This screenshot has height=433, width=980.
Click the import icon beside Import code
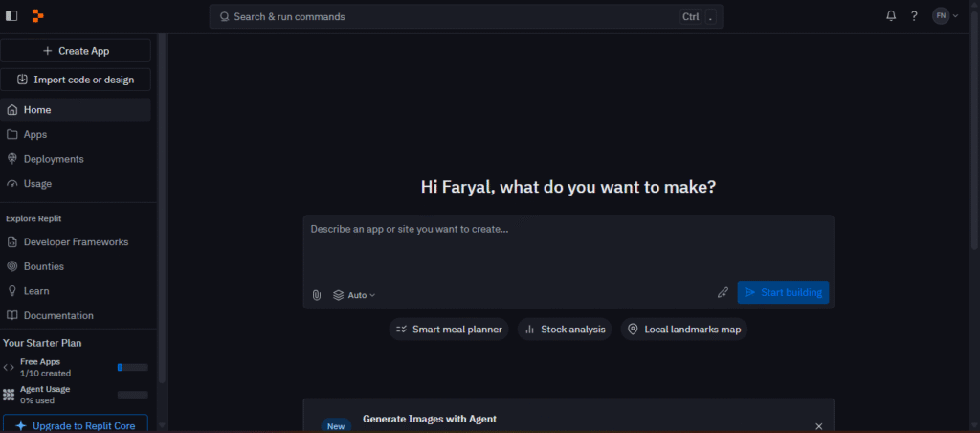tap(23, 80)
